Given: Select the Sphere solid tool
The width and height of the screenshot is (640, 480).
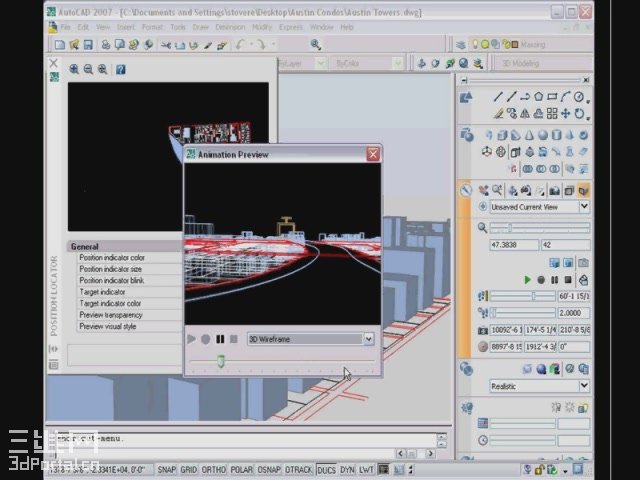Looking at the screenshot, I should coord(543,135).
